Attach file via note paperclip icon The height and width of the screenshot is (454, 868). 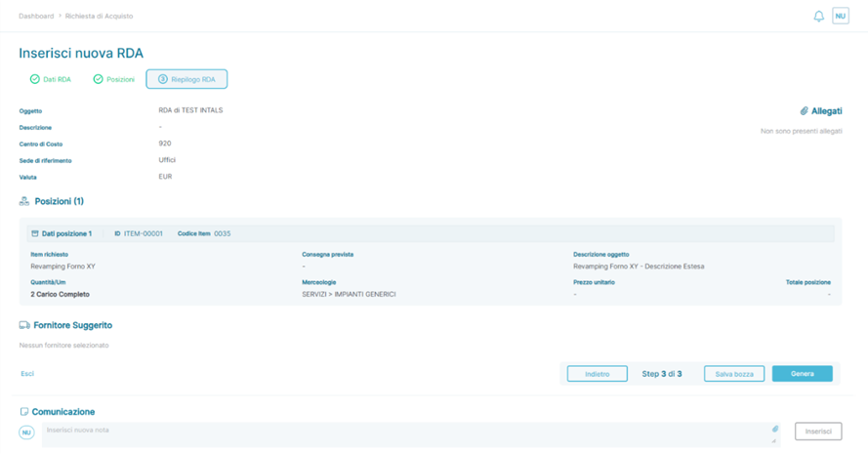coord(775,429)
